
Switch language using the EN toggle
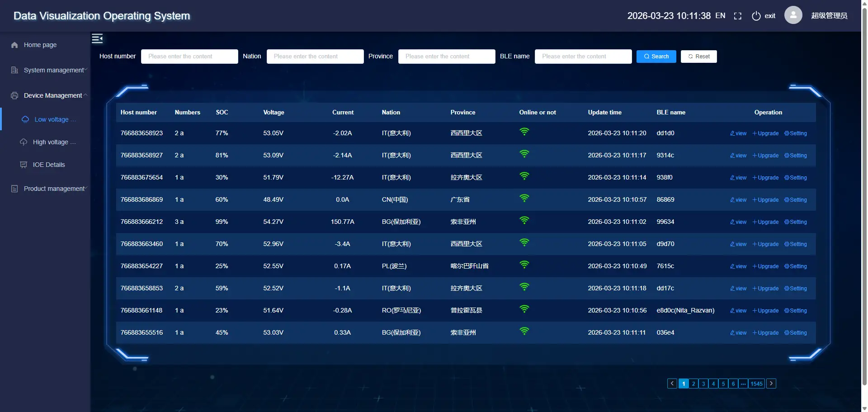(720, 16)
